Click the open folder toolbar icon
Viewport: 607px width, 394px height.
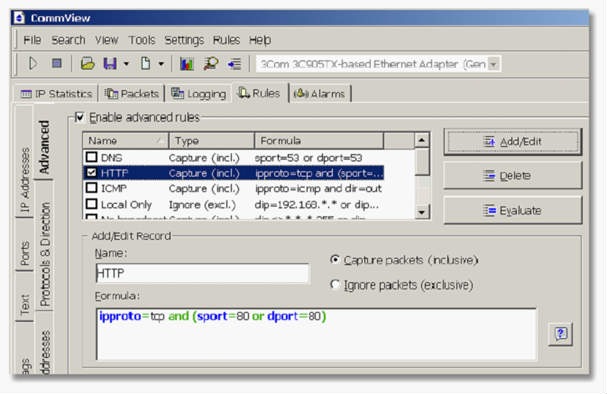[88, 63]
